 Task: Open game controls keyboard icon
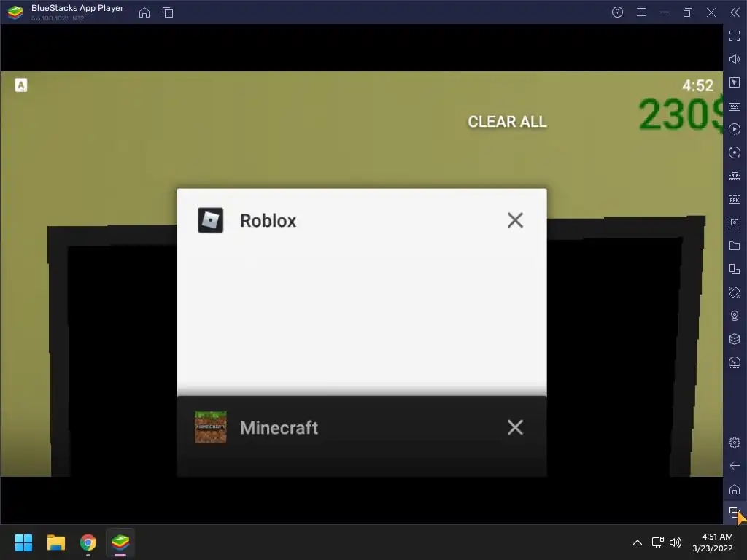coord(735,106)
